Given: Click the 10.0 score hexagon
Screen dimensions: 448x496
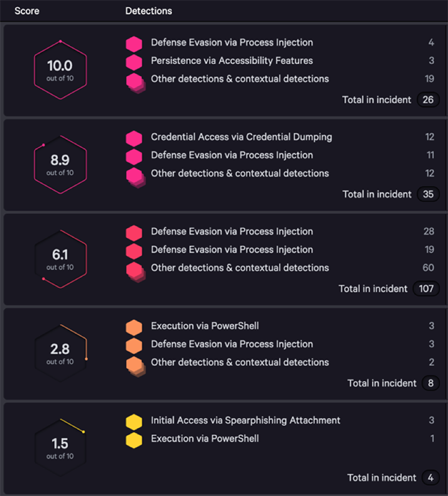Looking at the screenshot, I should coord(60,70).
